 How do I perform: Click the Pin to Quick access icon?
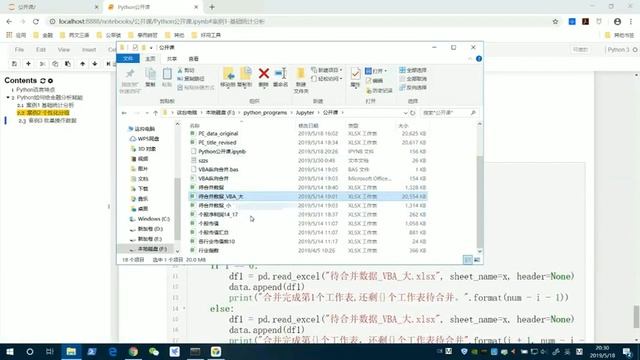[130, 74]
